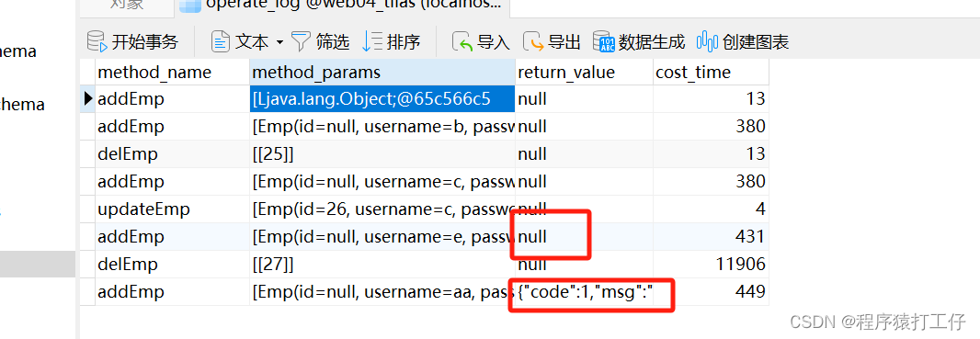The height and width of the screenshot is (339, 980).
Task: Click the return_value column header
Action: [585, 73]
